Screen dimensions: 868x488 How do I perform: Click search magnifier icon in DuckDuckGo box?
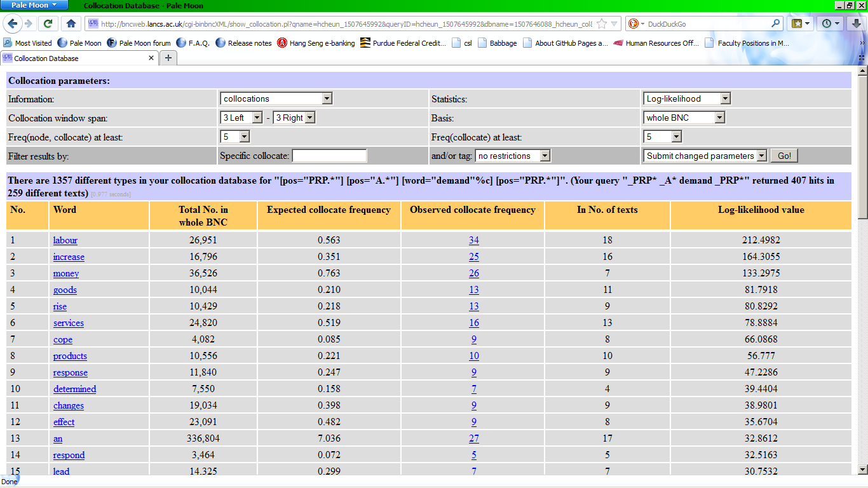pos(776,24)
